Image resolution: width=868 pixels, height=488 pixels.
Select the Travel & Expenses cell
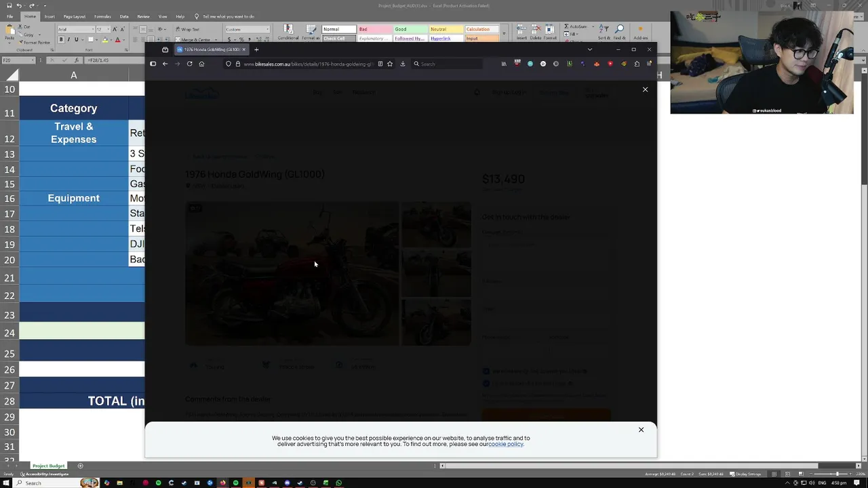point(73,133)
